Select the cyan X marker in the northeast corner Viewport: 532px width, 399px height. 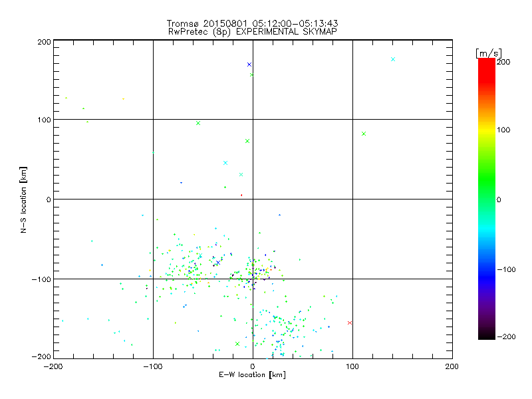coord(393,59)
